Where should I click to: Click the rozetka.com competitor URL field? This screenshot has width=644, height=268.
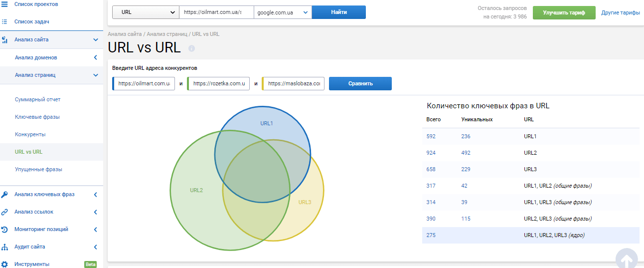click(219, 84)
